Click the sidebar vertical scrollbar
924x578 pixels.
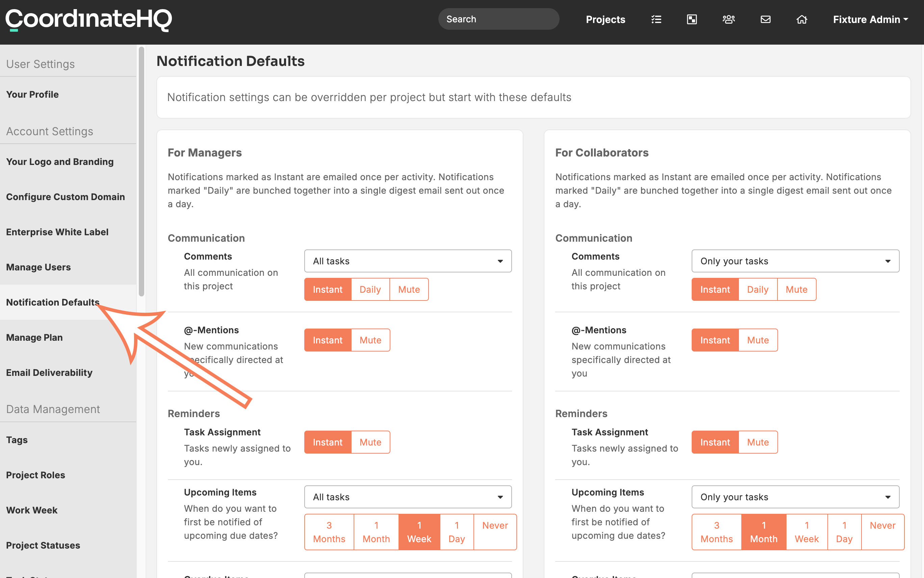pos(141,171)
